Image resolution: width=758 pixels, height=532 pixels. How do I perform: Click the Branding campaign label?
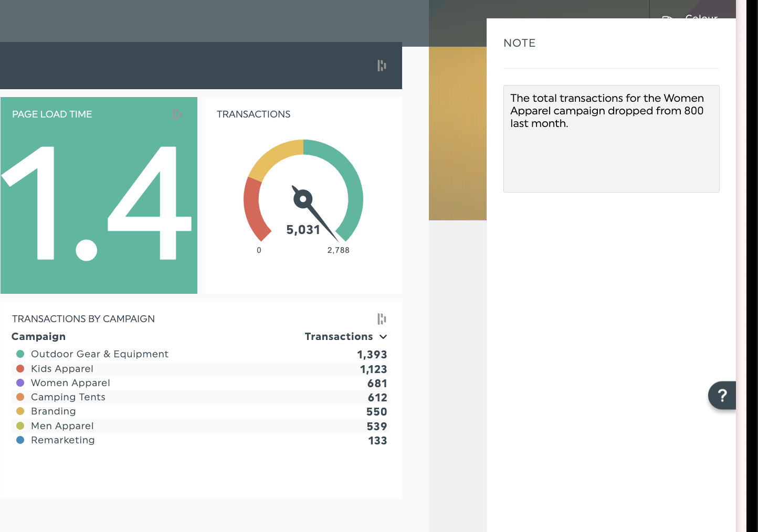click(x=54, y=411)
